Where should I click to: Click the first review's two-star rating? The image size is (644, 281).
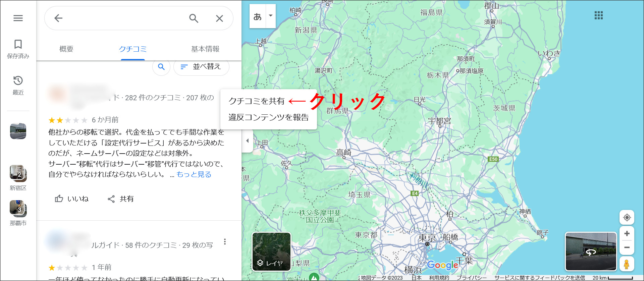pyautogui.click(x=68, y=120)
